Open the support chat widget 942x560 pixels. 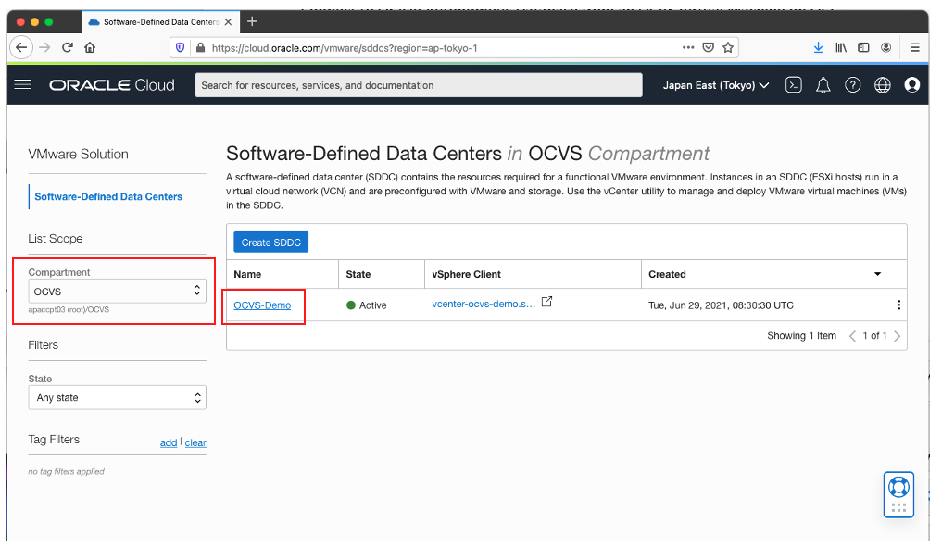[x=898, y=493]
